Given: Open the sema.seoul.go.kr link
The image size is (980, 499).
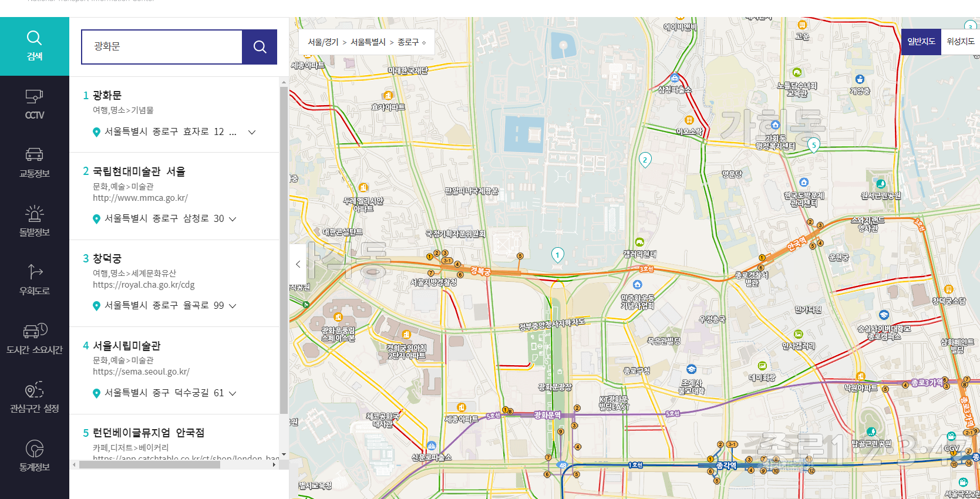Looking at the screenshot, I should 141,372.
